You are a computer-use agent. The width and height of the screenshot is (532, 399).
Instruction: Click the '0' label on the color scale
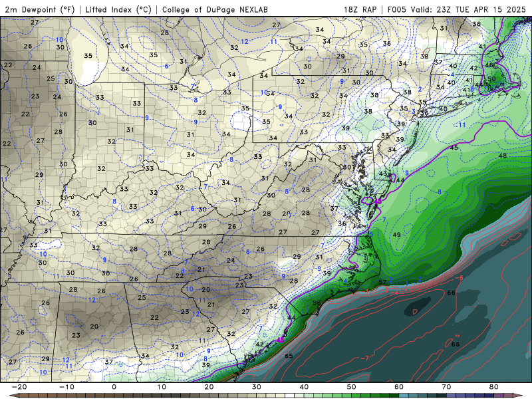point(114,387)
